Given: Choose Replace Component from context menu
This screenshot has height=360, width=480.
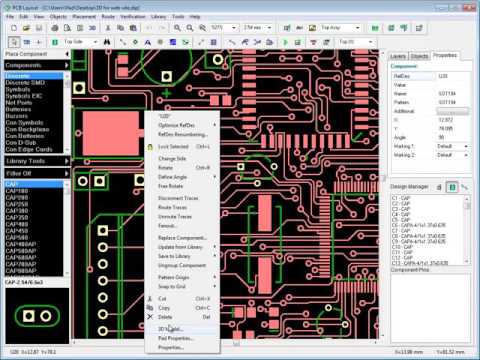Looking at the screenshot, I should [x=182, y=238].
